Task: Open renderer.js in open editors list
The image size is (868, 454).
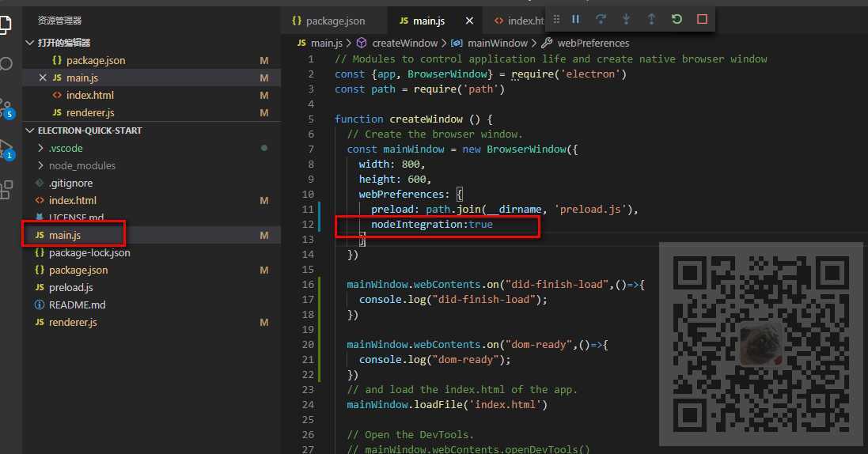Action: [90, 112]
